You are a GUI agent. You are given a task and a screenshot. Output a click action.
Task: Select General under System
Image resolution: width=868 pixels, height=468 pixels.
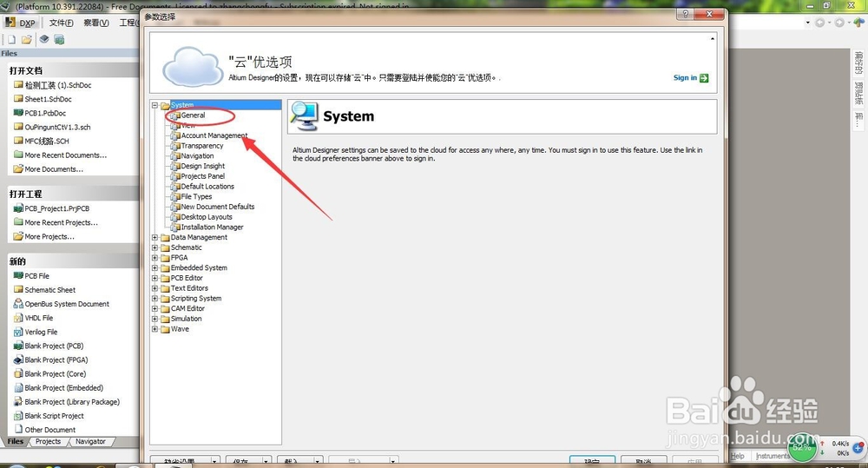point(193,115)
